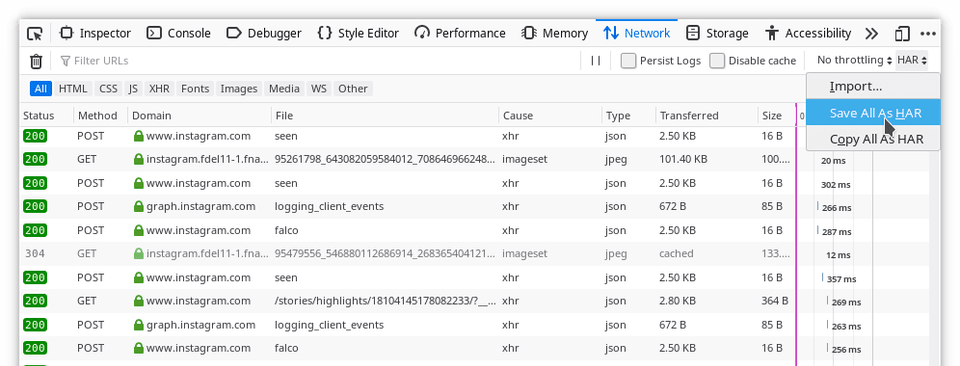Choose Save All As HAR
This screenshot has width=960, height=366.
873,113
